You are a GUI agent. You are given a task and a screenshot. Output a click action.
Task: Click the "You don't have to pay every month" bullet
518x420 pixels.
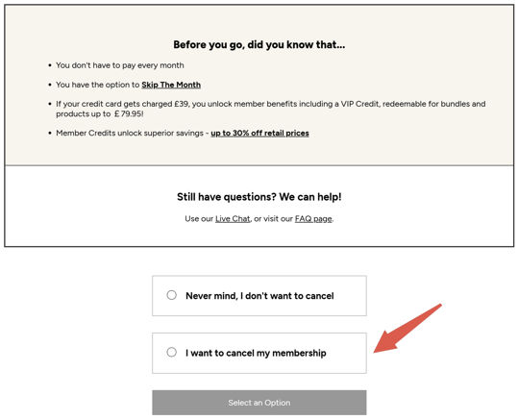119,65
